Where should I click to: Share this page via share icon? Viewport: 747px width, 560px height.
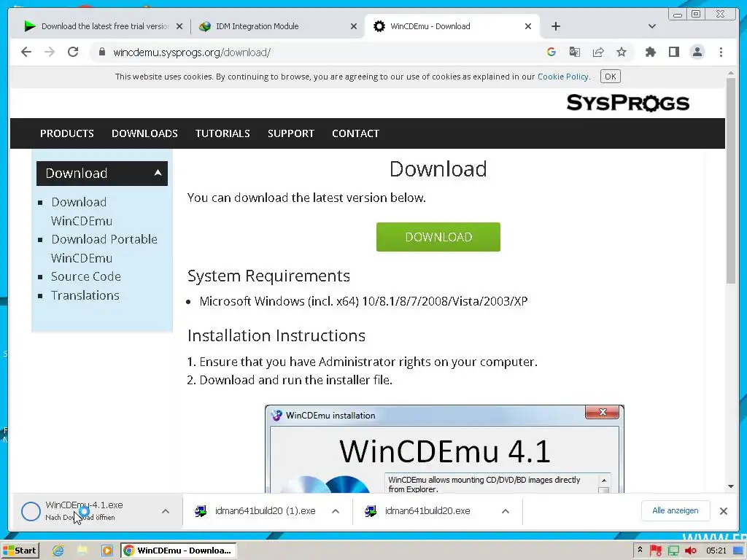coord(598,52)
